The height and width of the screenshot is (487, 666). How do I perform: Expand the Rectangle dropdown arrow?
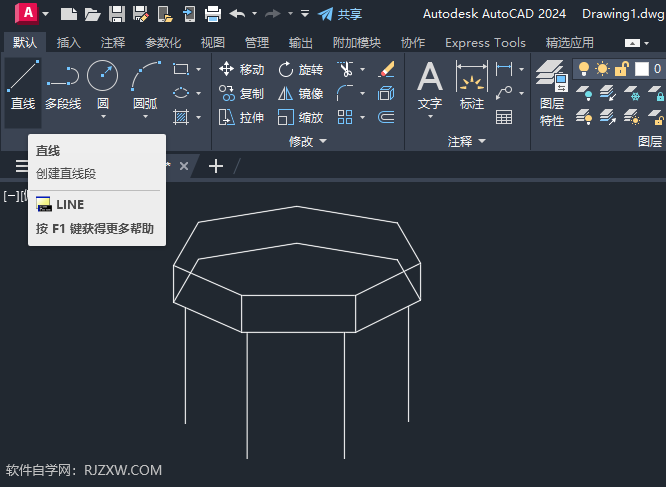coord(198,69)
